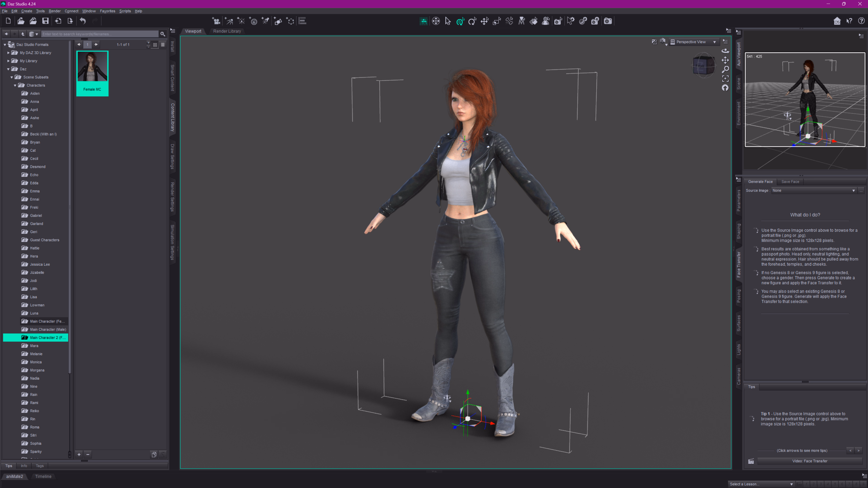Viewport: 868px width, 488px height.
Task: Select the Rotate tool in toolbar
Action: click(x=472, y=21)
